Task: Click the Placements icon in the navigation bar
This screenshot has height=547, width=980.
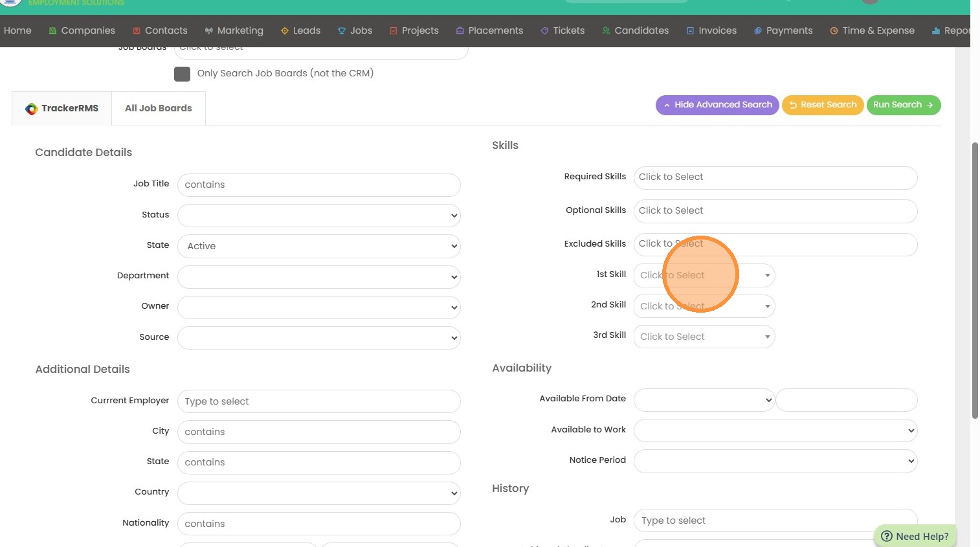Action: pos(460,31)
